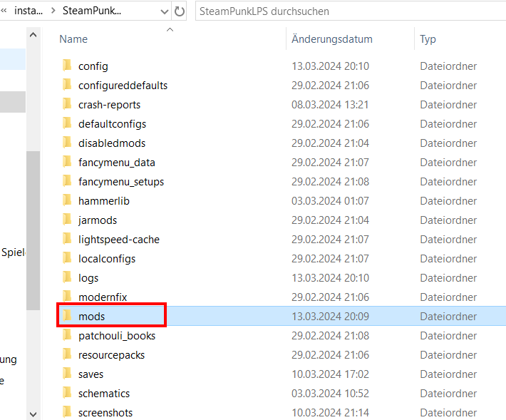Click the navigation pane scrollbar down arrow
Image resolution: width=506 pixels, height=420 pixels.
tap(33, 413)
